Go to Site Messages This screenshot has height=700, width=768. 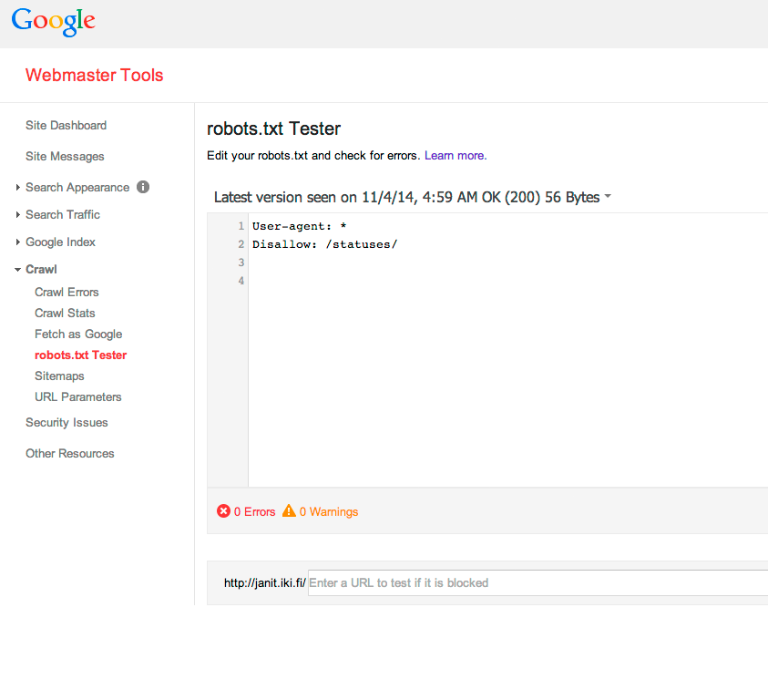65,157
